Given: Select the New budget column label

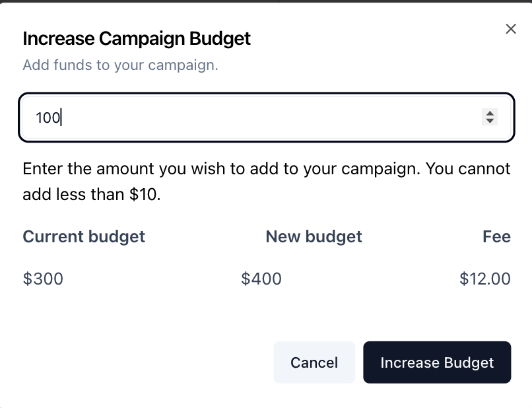Looking at the screenshot, I should (x=314, y=236).
